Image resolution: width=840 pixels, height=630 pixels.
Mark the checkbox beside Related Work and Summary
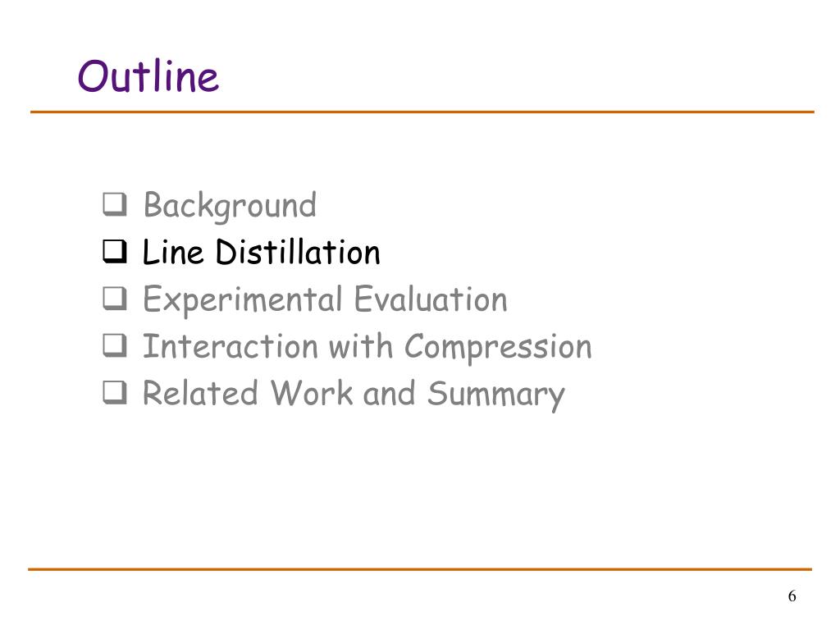coord(115,393)
